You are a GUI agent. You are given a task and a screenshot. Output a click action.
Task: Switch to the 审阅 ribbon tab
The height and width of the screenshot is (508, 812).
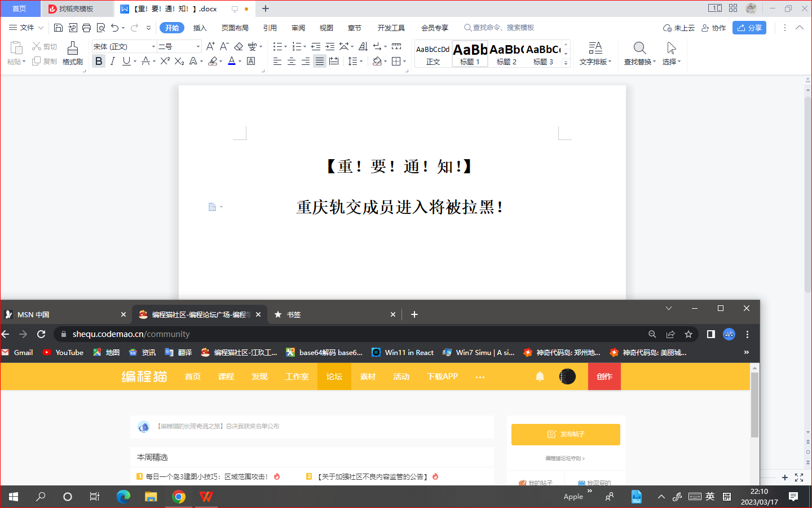point(298,28)
